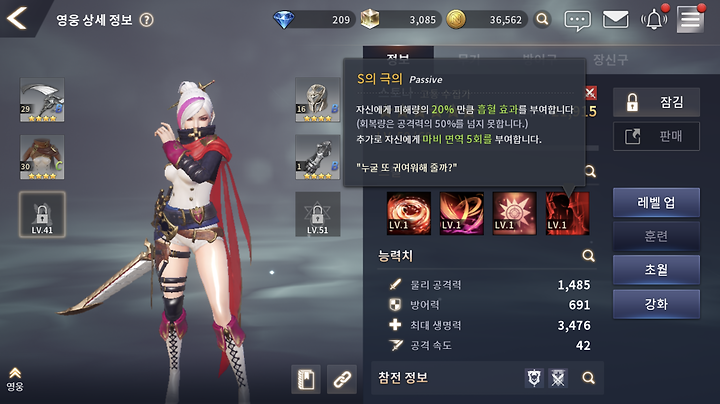Click the 레벨 업 button
Screen dimensions: 720x404
[x=656, y=202]
